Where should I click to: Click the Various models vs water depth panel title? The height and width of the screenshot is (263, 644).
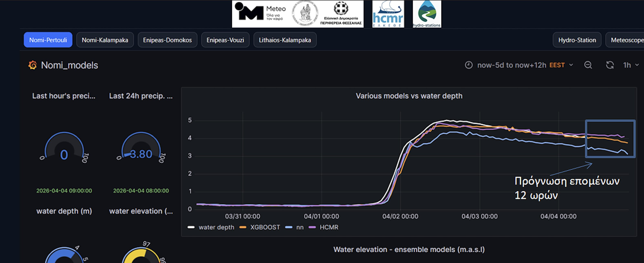click(x=409, y=96)
